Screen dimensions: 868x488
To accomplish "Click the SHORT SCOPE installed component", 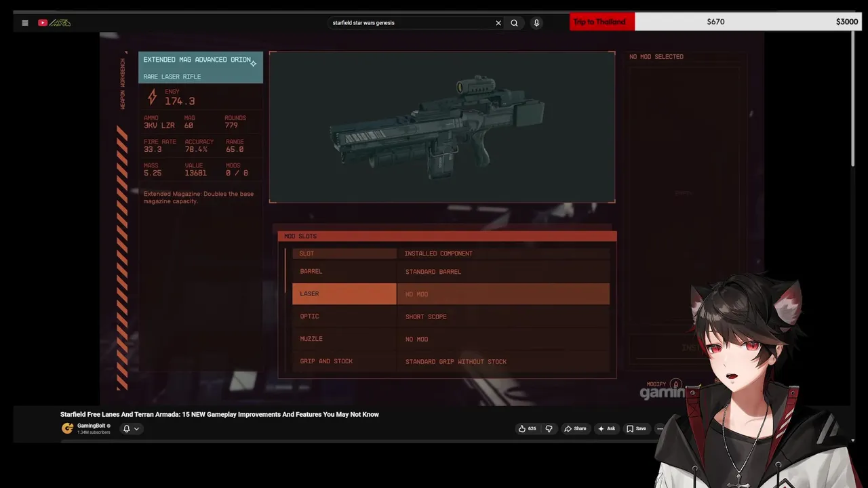I will (x=426, y=317).
